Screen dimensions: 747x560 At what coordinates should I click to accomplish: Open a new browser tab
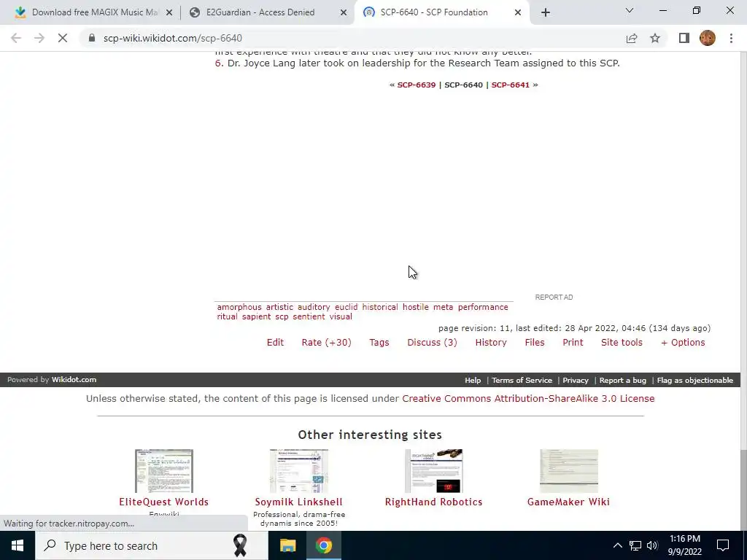pyautogui.click(x=546, y=12)
